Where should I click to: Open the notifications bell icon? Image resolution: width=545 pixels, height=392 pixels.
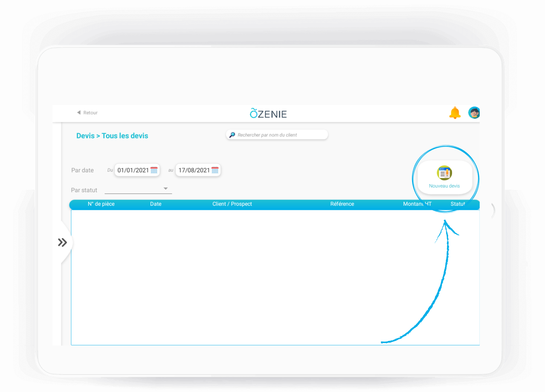[455, 113]
